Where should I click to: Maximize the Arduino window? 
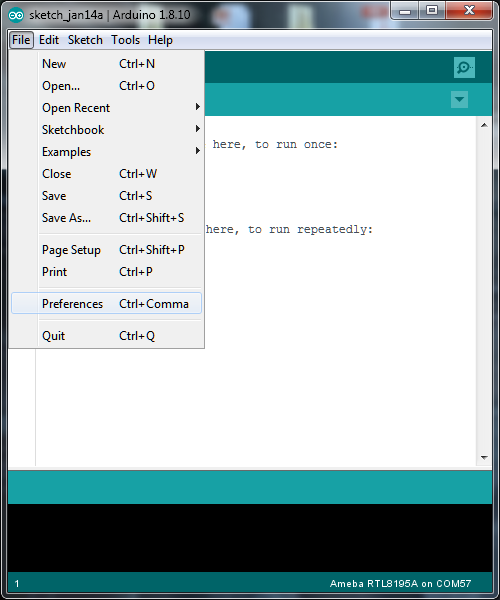tap(432, 11)
